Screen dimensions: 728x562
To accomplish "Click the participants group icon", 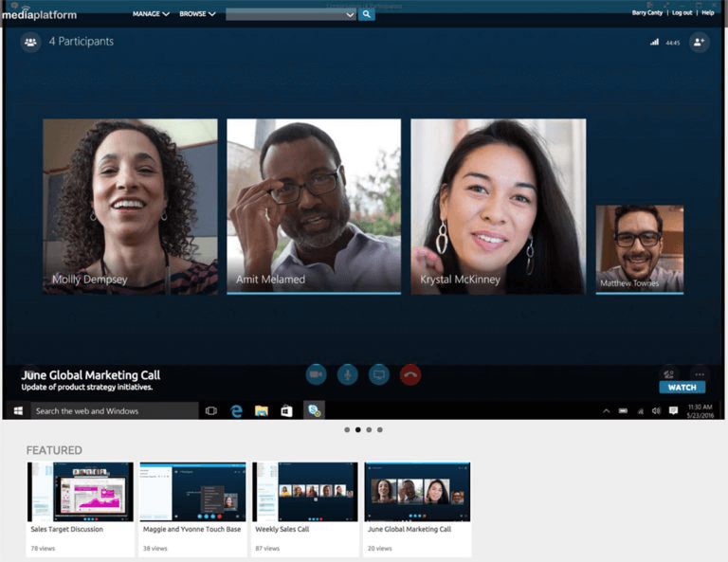I will (x=30, y=42).
